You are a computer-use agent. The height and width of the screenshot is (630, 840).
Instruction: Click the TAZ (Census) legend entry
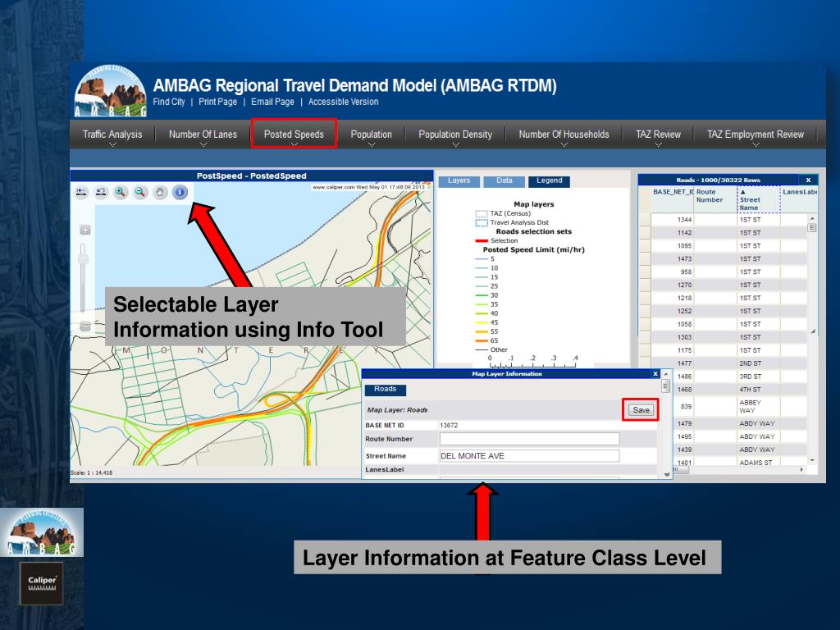(503, 213)
